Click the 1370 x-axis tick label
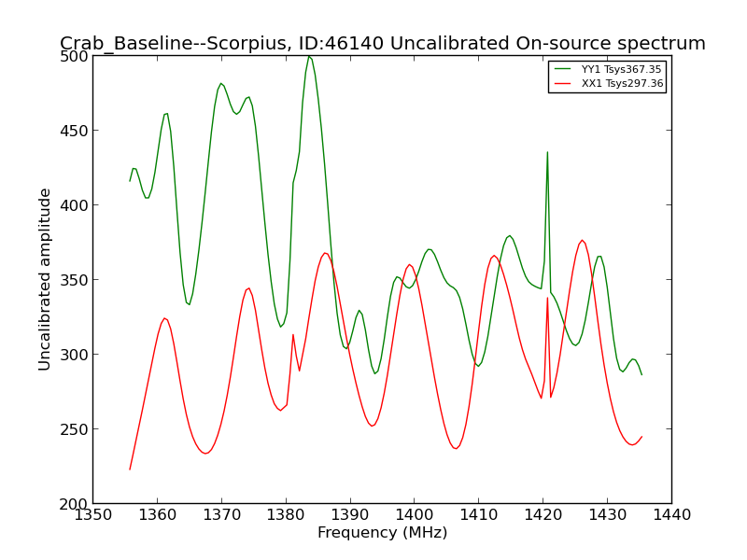This screenshot has width=747, height=560. (x=221, y=515)
